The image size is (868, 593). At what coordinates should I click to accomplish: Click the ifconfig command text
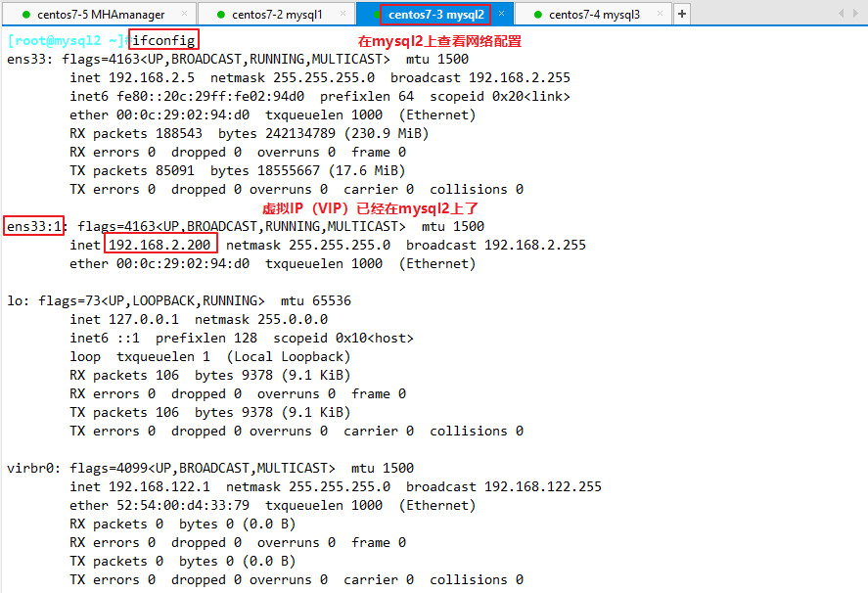tap(163, 40)
